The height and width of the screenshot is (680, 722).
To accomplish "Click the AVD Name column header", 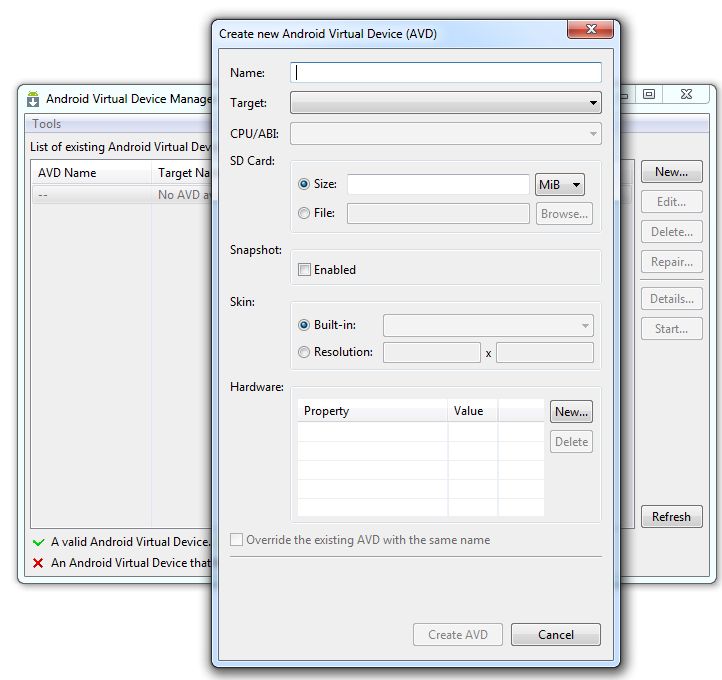I will 91,173.
